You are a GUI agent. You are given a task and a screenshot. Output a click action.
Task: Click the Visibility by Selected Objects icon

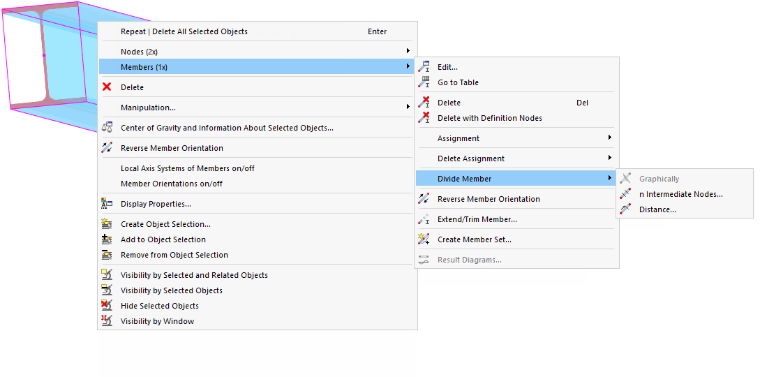[107, 290]
